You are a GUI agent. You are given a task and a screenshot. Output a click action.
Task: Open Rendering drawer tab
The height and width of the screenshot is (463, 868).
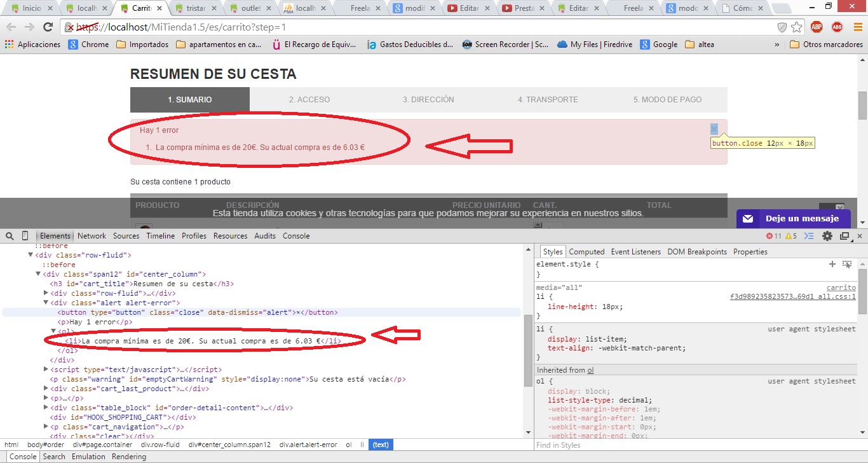click(x=129, y=457)
